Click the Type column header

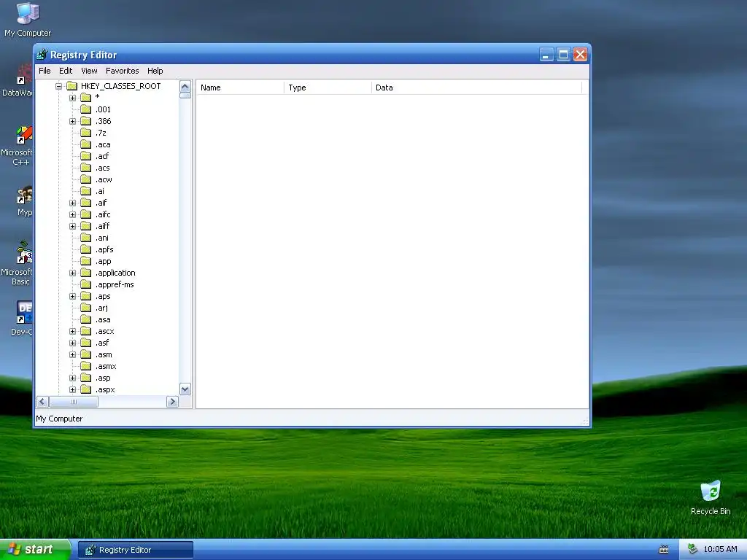click(328, 87)
